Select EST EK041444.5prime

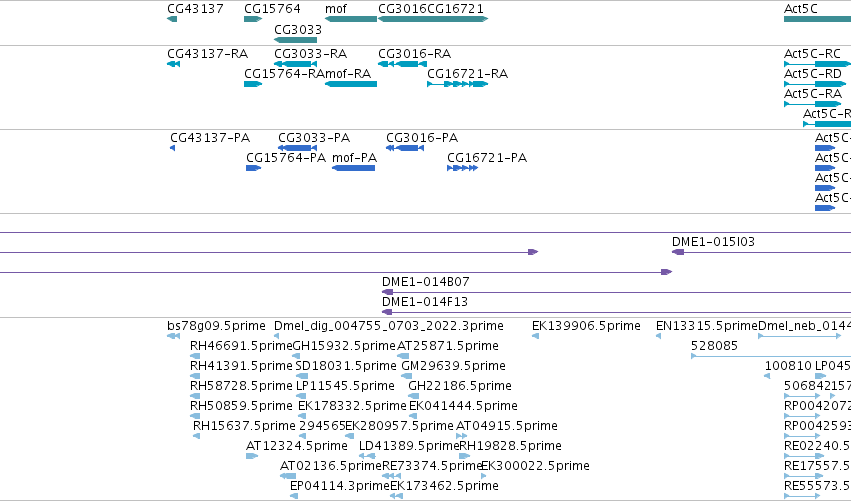pos(413,416)
